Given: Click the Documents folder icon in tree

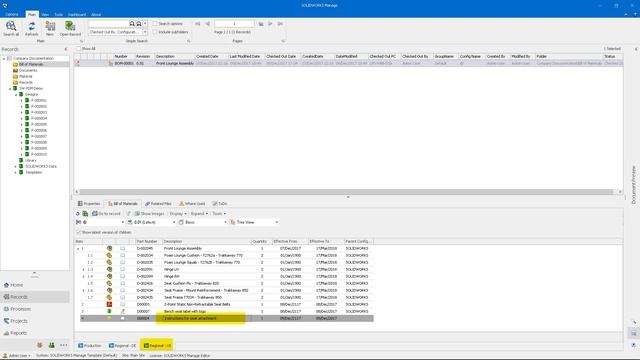Looking at the screenshot, I should tap(16, 70).
